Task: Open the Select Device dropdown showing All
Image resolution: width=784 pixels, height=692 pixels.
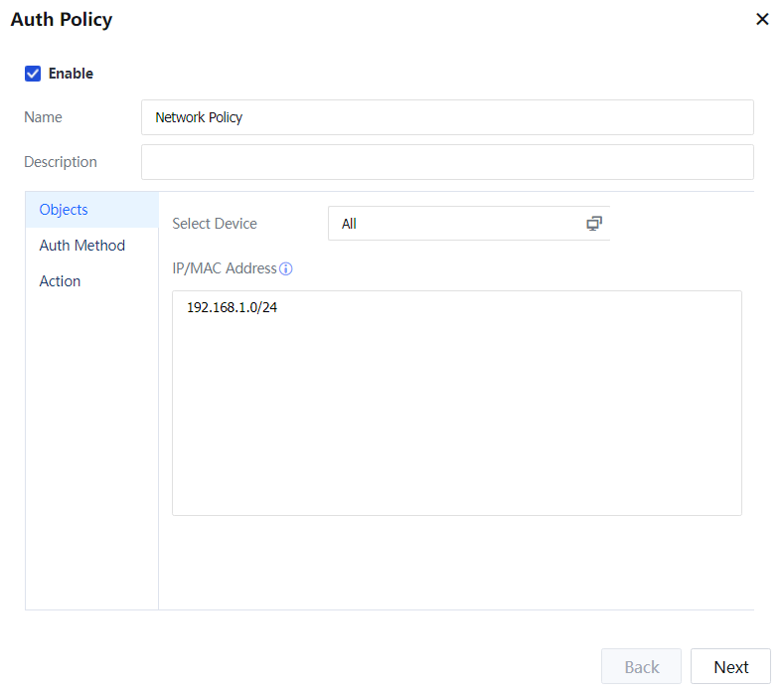Action: (457, 224)
